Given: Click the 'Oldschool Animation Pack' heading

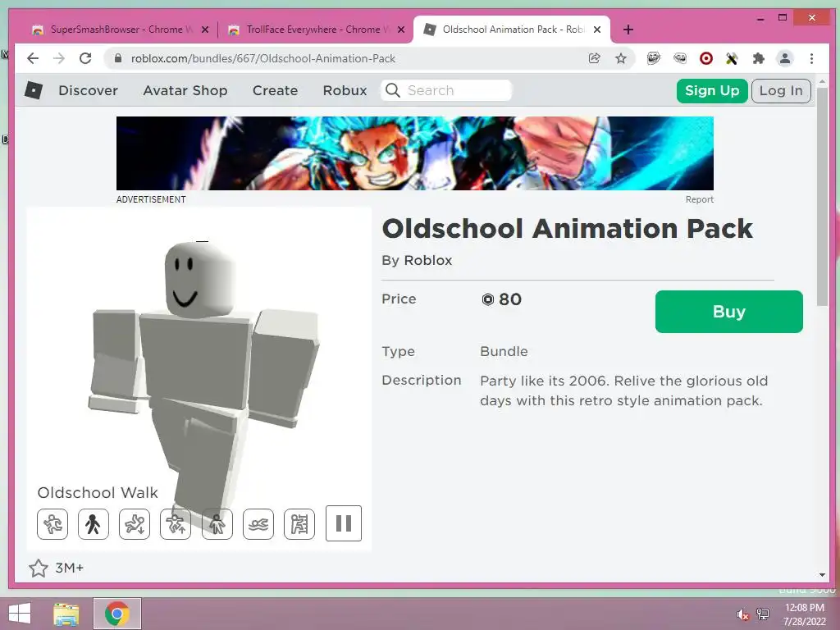Looking at the screenshot, I should [x=568, y=229].
